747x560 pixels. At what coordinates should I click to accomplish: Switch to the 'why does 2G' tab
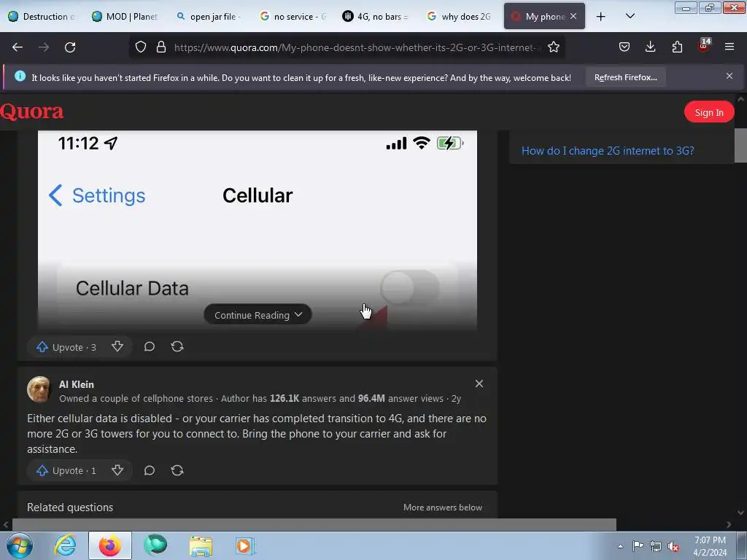(459, 16)
